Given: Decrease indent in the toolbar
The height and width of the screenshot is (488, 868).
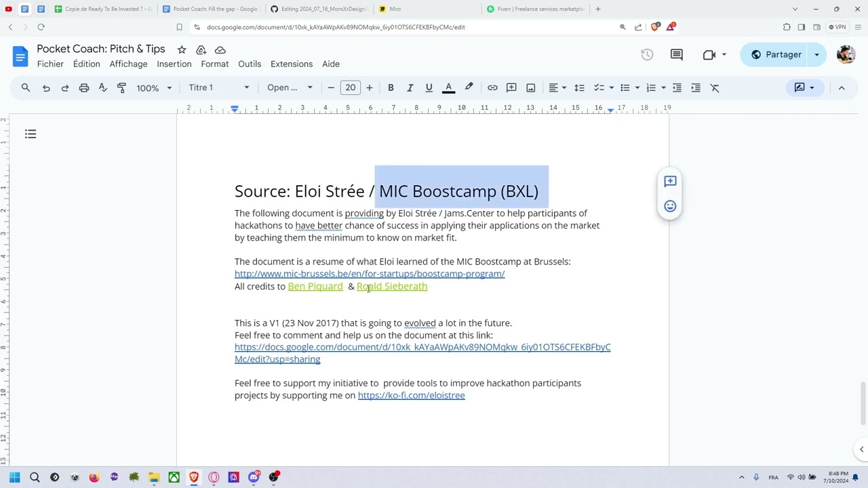Looking at the screenshot, I should click(677, 87).
